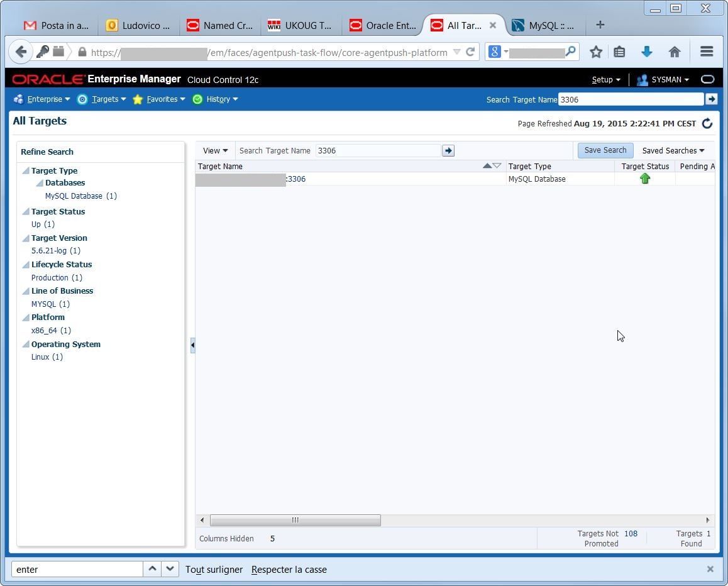The image size is (728, 586).
Task: Go to the browser home page icon
Action: coord(675,52)
